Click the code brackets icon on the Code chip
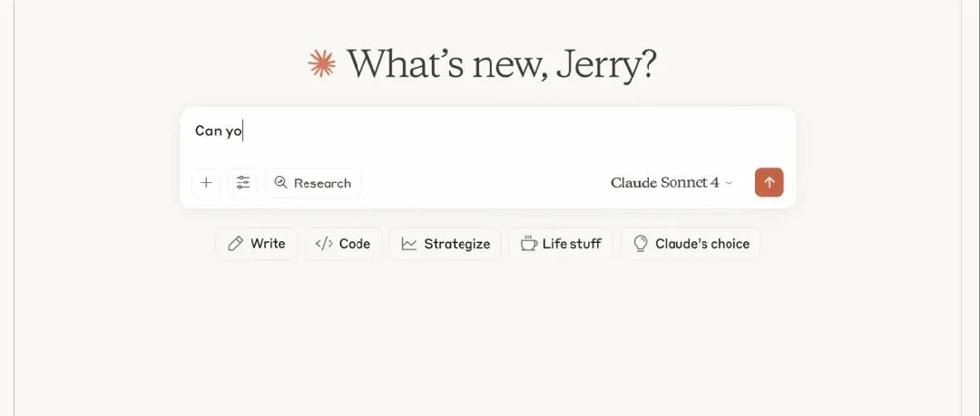This screenshot has width=980, height=416. (324, 244)
